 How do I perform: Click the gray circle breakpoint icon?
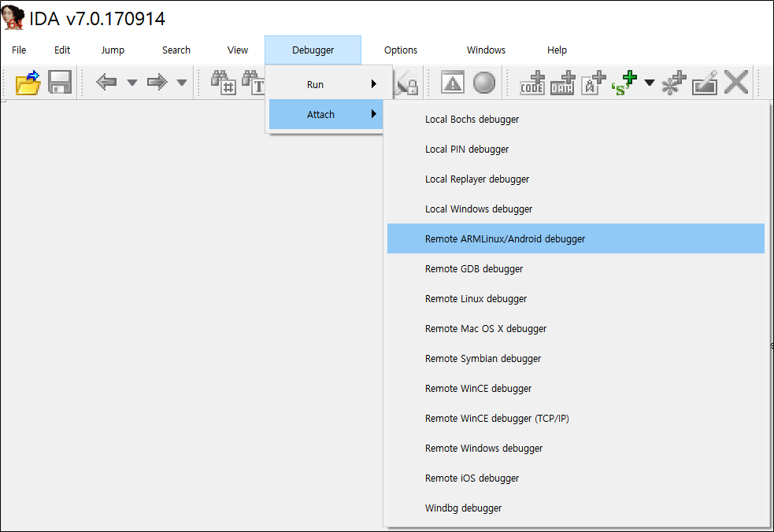483,83
